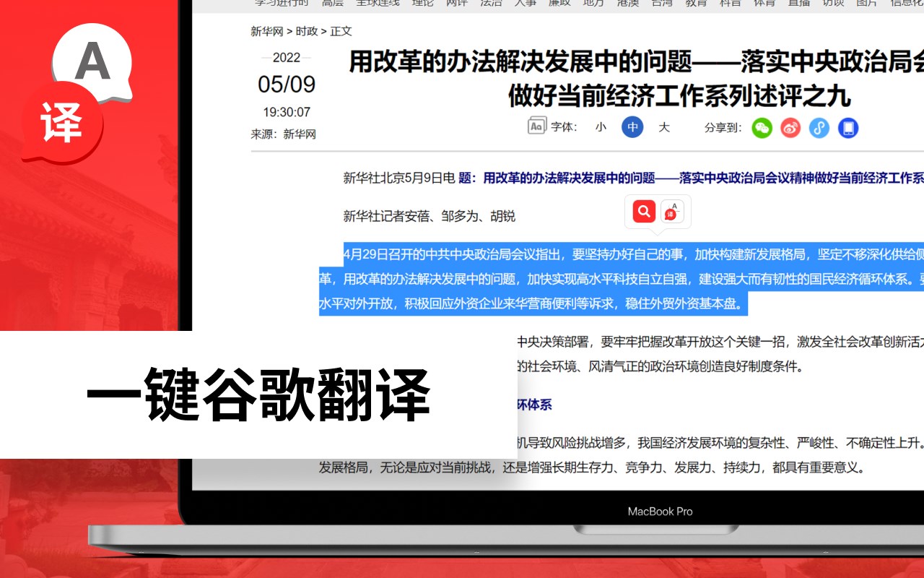This screenshot has height=578, width=924.
Task: Open the 教育 navigation item
Action: 696,3
